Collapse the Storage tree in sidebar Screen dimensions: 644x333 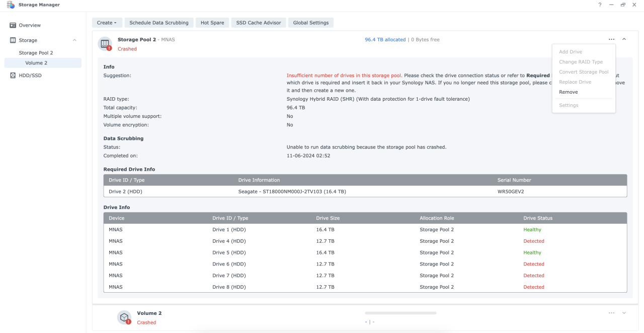(x=74, y=40)
